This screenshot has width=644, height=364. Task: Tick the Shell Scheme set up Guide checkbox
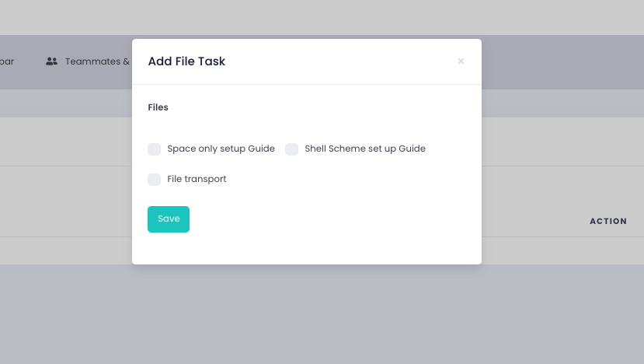(x=292, y=149)
